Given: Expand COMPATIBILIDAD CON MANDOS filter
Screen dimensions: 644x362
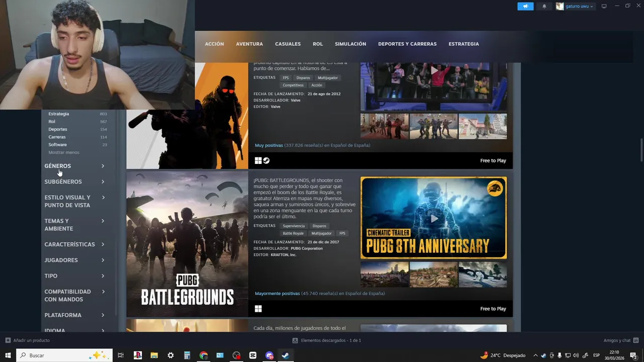Looking at the screenshot, I should coord(74,295).
